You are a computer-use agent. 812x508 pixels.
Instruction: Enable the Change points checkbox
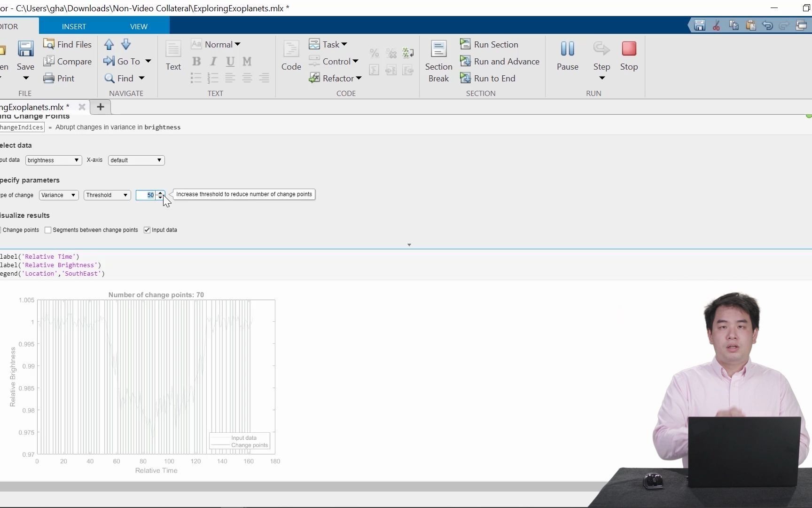[1, 230]
